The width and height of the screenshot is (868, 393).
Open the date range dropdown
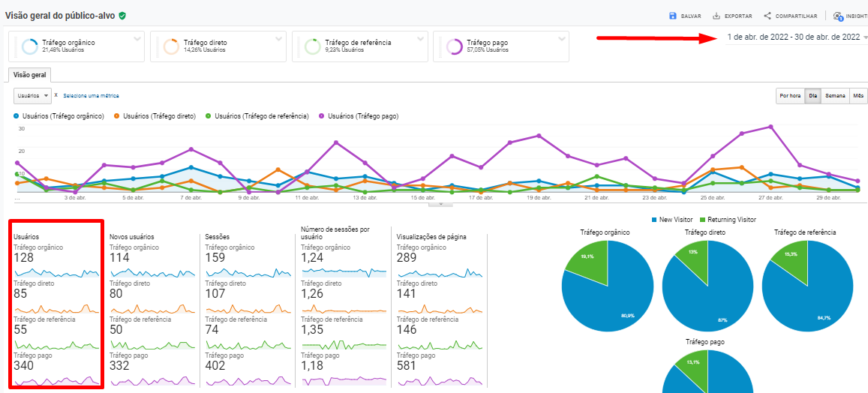point(796,37)
